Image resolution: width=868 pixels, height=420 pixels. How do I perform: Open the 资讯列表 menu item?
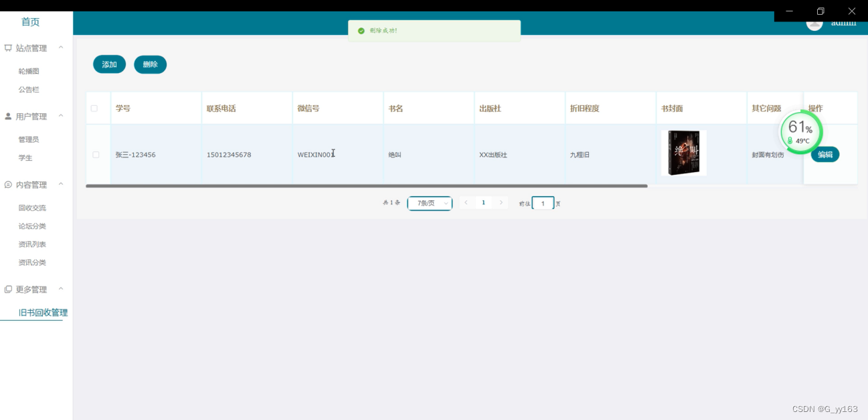point(32,244)
